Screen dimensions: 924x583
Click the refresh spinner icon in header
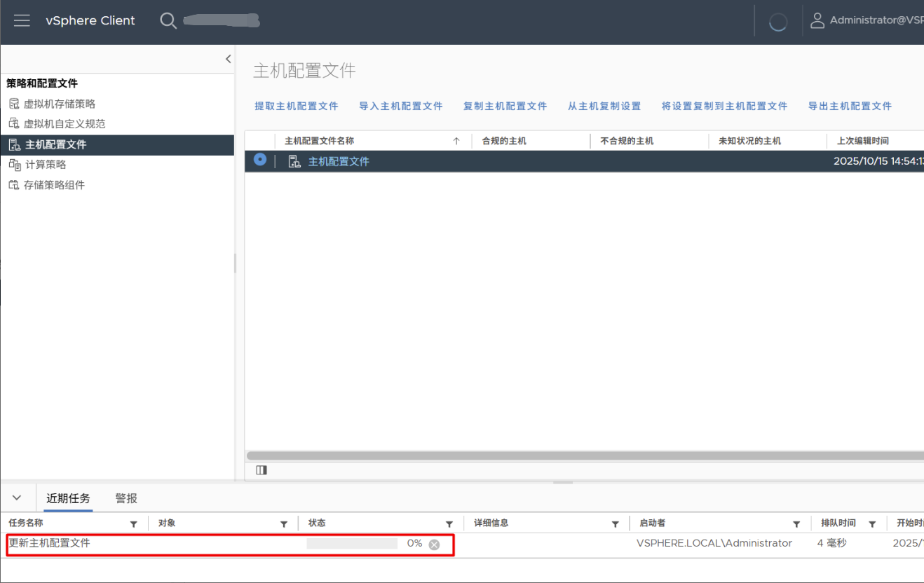(778, 22)
